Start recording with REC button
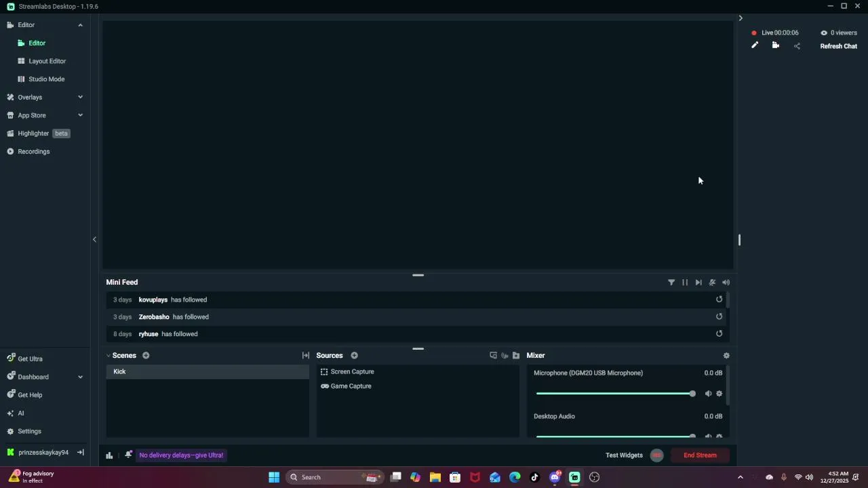The width and height of the screenshot is (868, 488). [x=656, y=455]
